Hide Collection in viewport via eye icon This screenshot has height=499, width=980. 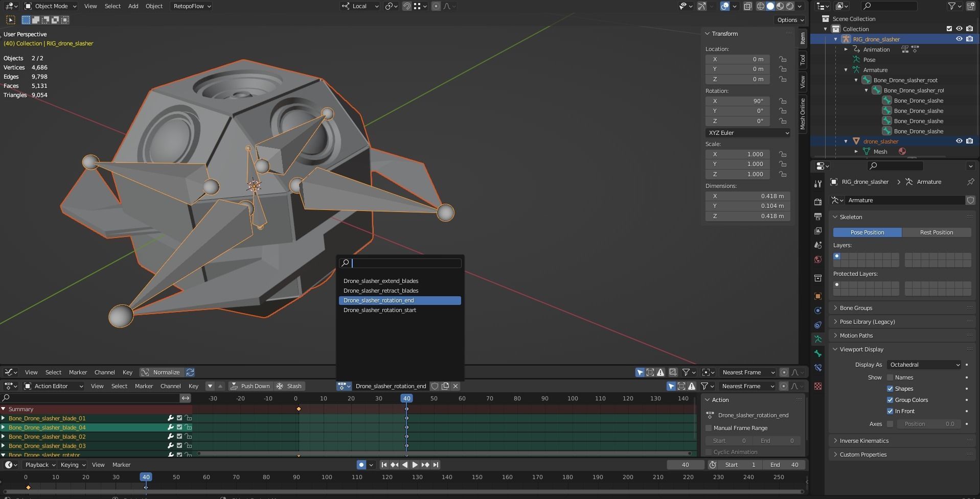(959, 29)
